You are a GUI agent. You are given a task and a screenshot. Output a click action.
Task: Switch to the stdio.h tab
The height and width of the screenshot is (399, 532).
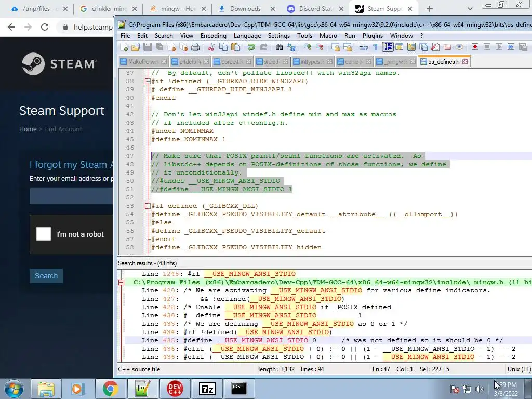272,62
